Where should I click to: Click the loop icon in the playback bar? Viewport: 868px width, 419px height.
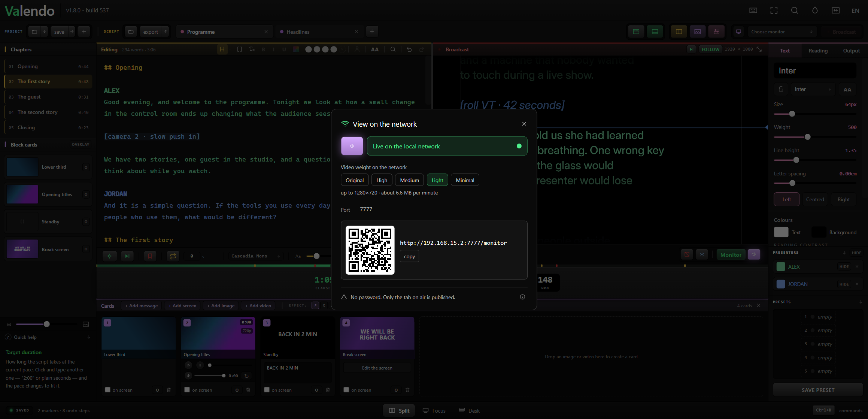173,256
